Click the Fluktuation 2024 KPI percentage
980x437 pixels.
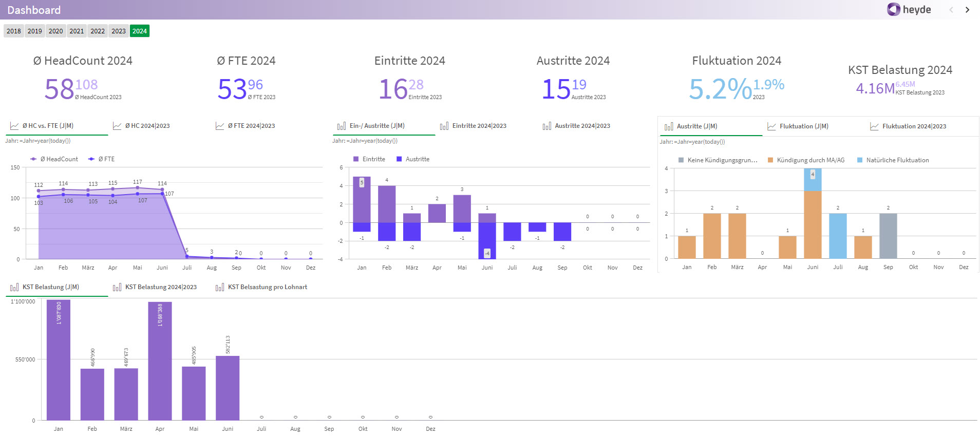click(720, 89)
